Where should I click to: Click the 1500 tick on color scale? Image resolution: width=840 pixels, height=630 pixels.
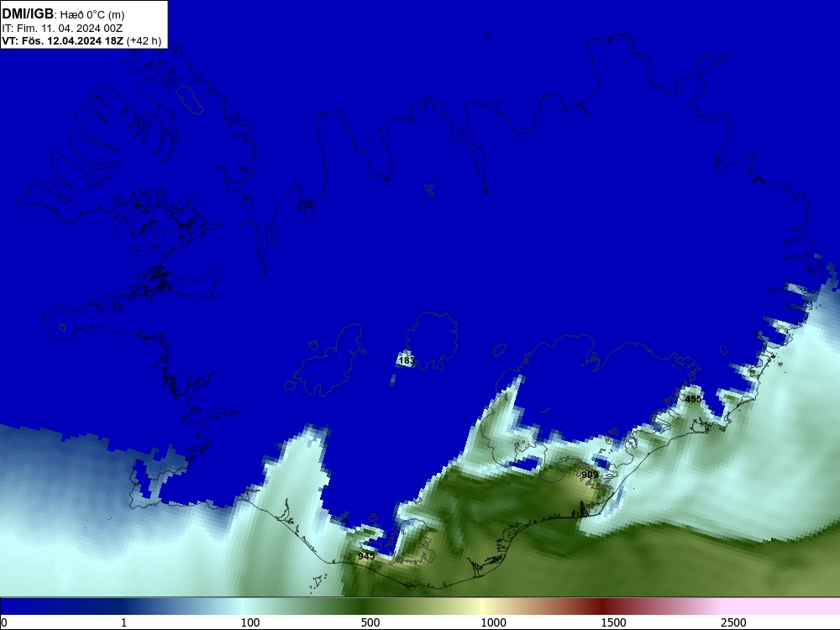coord(613,622)
